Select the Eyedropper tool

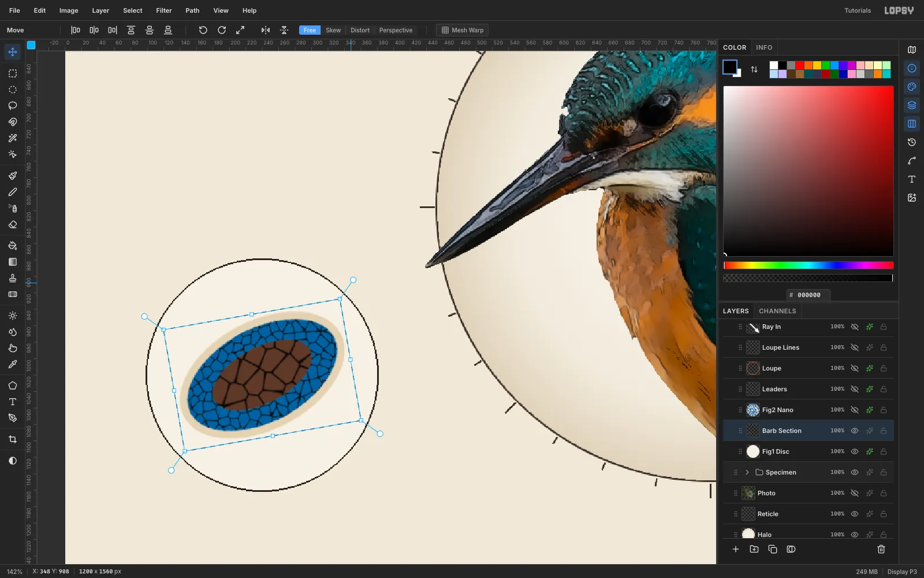13,364
